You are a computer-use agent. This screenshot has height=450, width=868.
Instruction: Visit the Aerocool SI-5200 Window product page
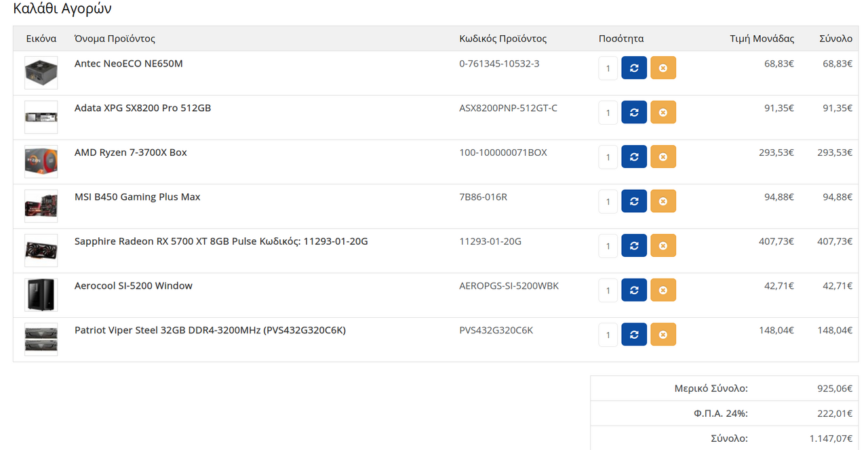[x=134, y=286]
